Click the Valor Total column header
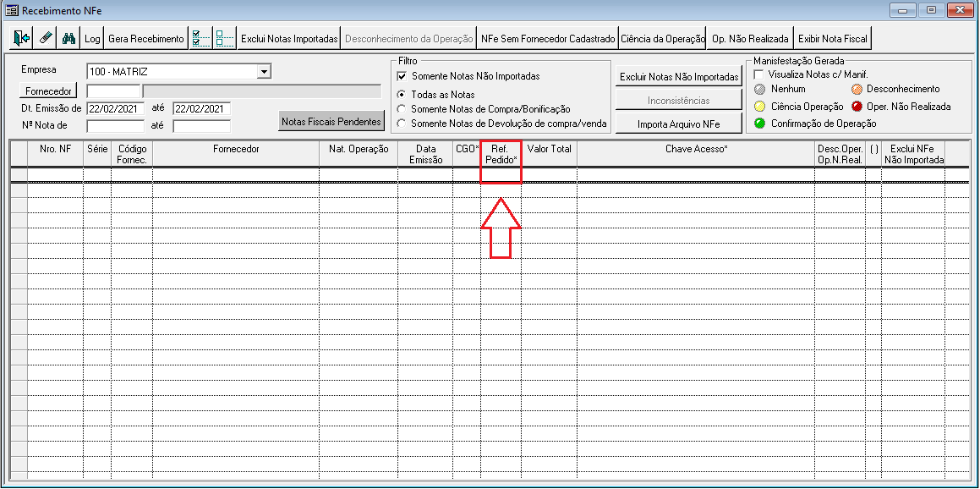 pyautogui.click(x=550, y=155)
